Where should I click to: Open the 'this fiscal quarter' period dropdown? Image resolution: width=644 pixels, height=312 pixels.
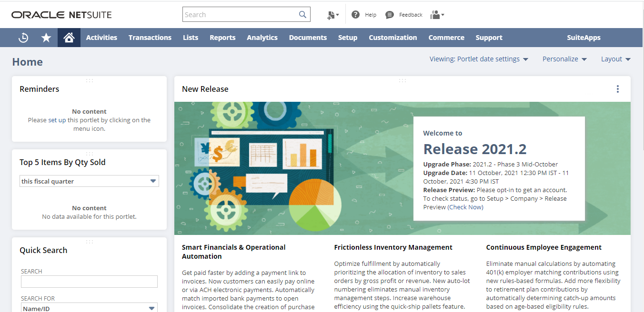point(89,181)
